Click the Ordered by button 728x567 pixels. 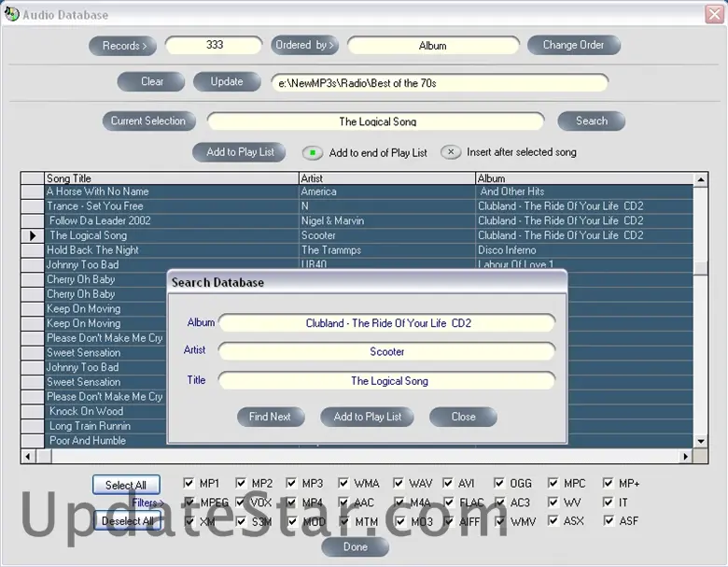click(304, 45)
